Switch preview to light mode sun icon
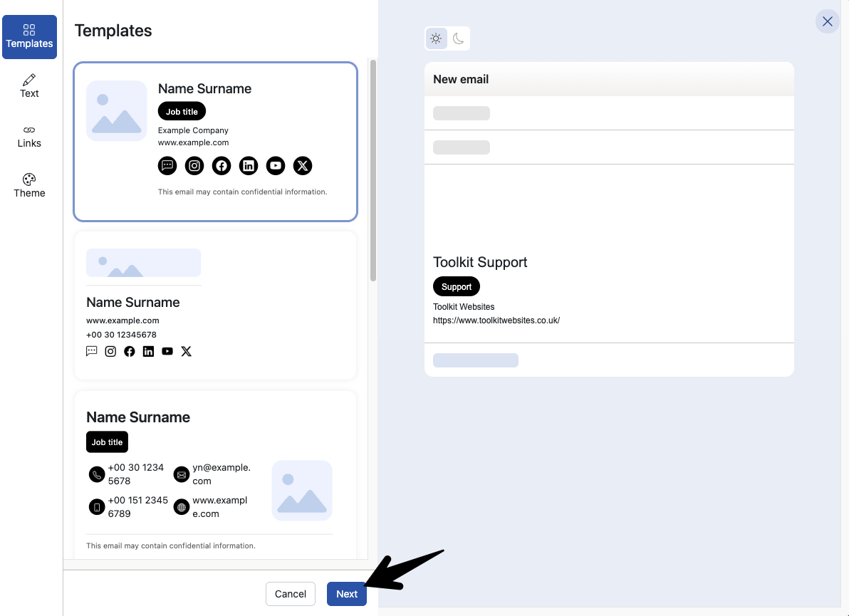 (436, 38)
